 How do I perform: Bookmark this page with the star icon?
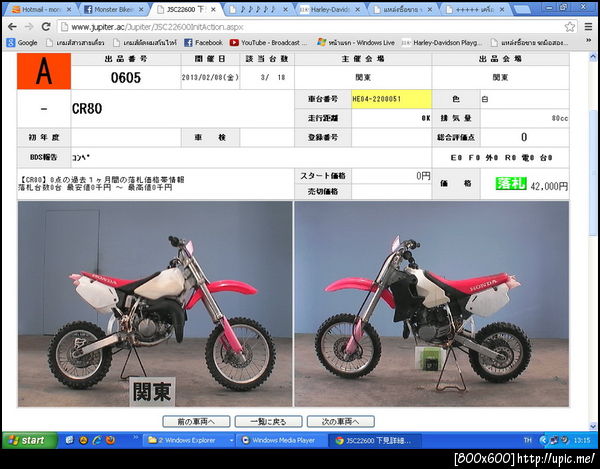coord(569,27)
